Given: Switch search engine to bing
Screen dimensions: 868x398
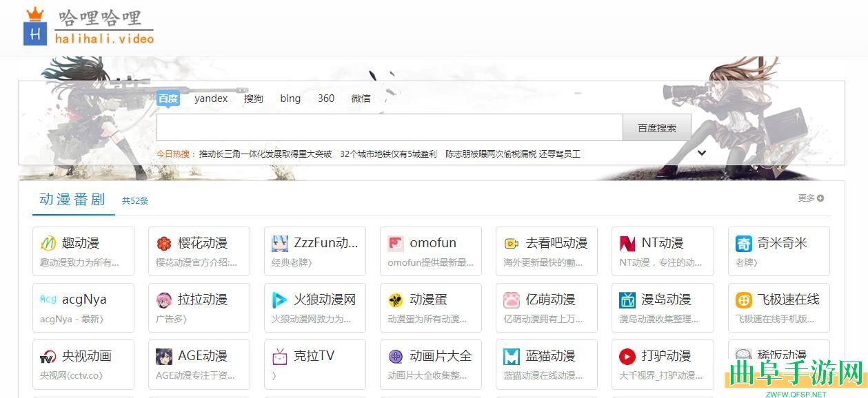Looking at the screenshot, I should tap(290, 98).
